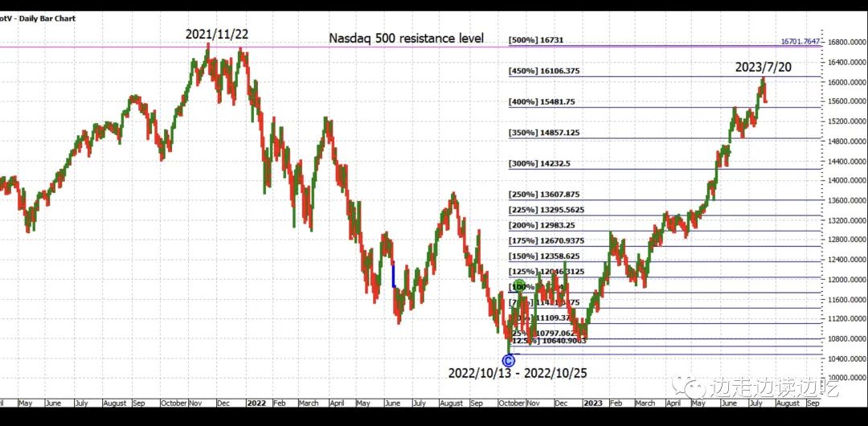Click the "12000.0000" price axis value
This screenshot has height=426, width=868.
[x=847, y=280]
